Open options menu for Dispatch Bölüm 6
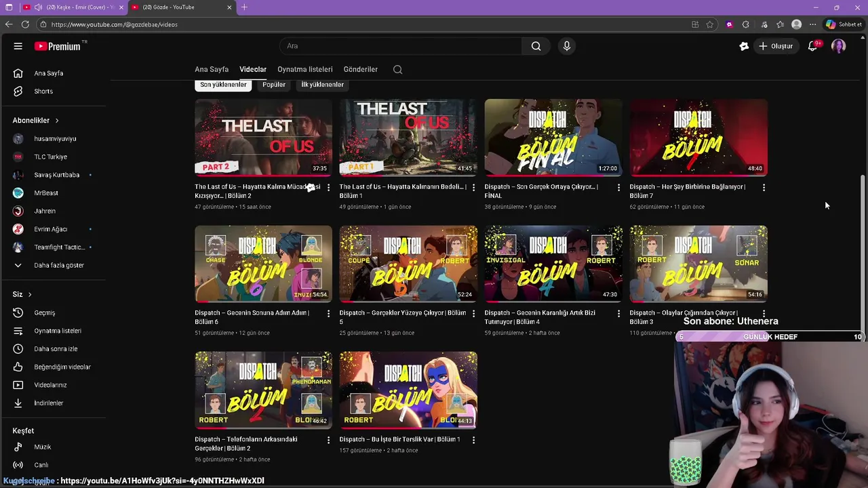This screenshot has width=868, height=488. point(329,313)
